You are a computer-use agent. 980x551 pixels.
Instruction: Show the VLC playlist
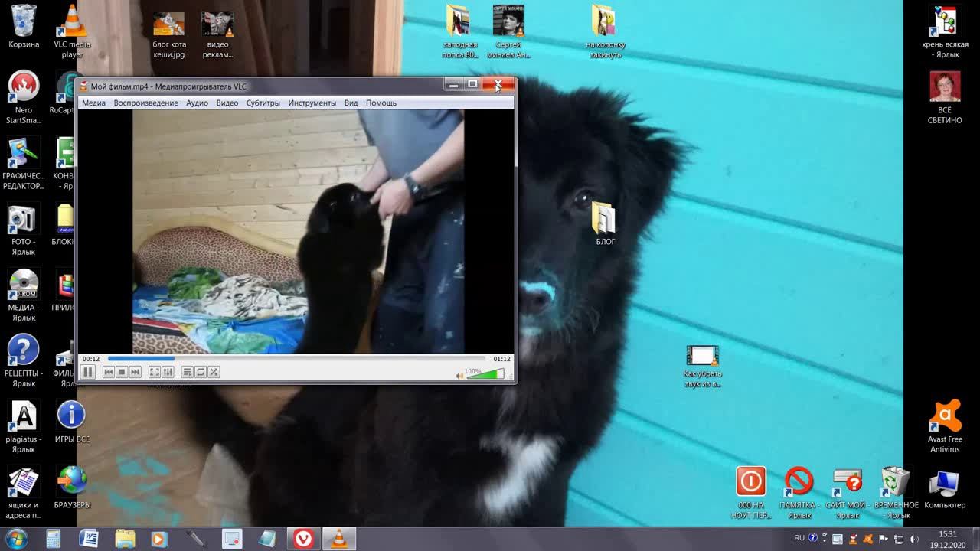coord(187,372)
